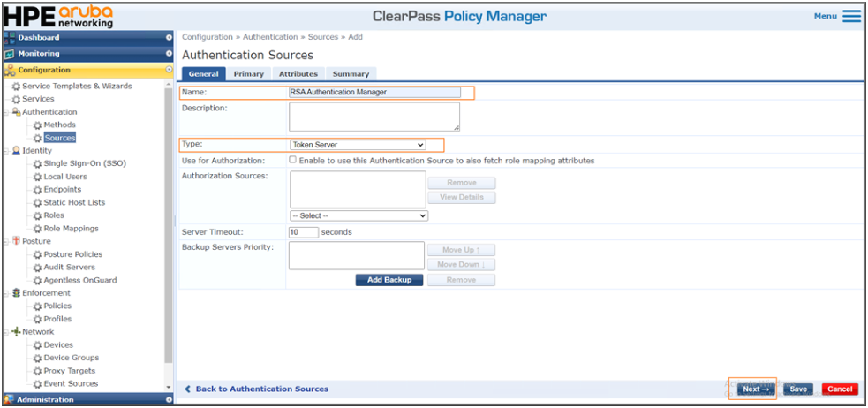Switch to the Summary tab
Image resolution: width=868 pixels, height=408 pixels.
[351, 74]
